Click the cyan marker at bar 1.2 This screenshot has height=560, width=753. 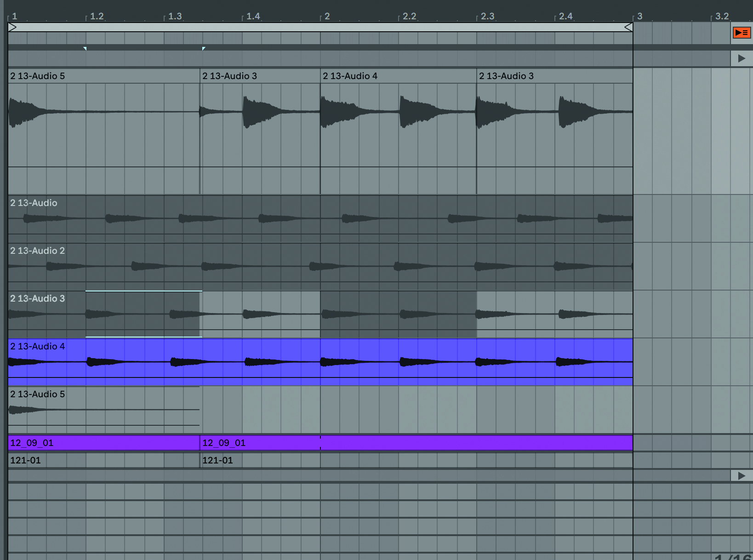click(85, 48)
